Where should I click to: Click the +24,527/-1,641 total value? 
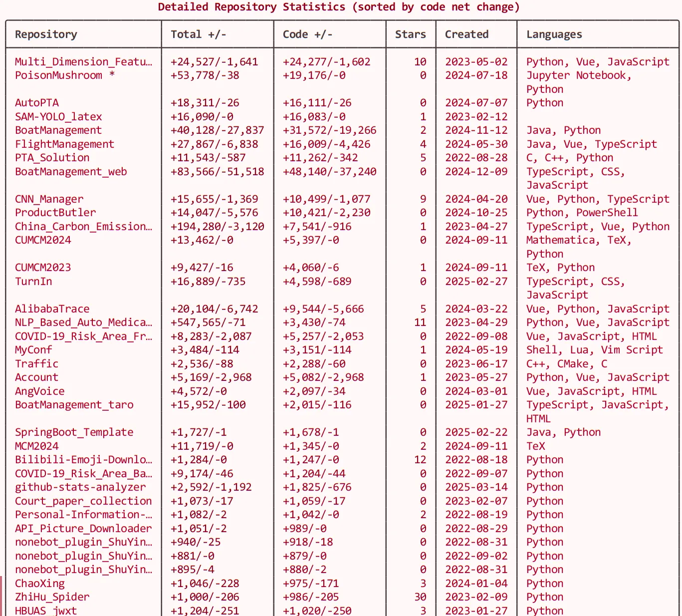215,62
